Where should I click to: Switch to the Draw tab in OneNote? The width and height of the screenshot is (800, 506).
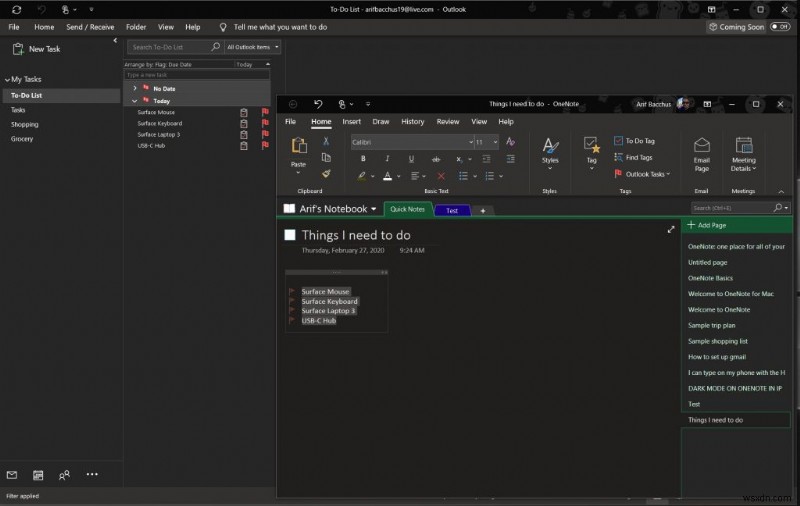380,122
